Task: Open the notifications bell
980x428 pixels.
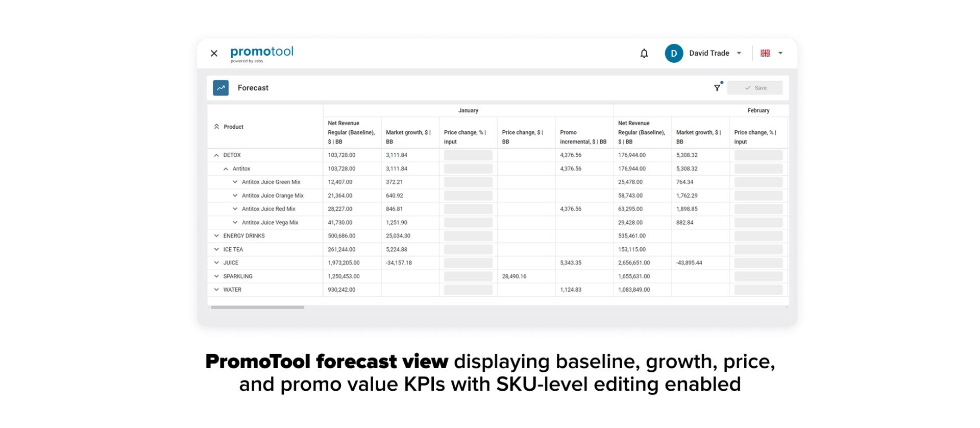Action: 644,53
